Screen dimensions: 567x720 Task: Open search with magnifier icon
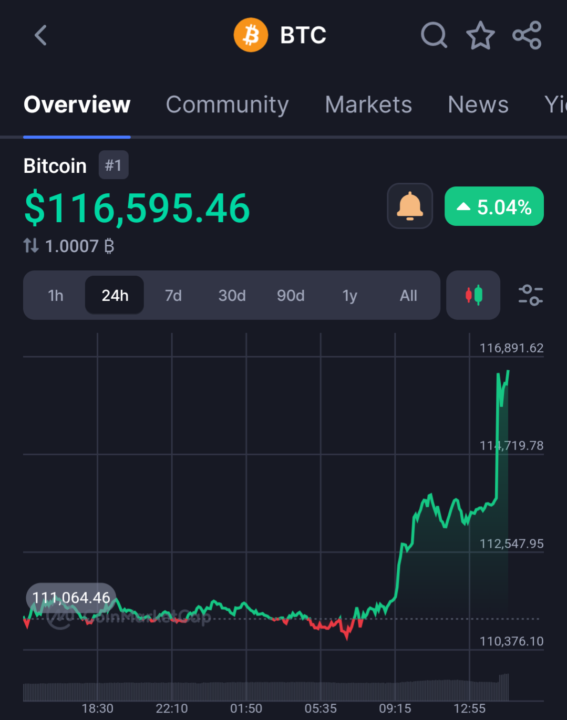point(434,35)
